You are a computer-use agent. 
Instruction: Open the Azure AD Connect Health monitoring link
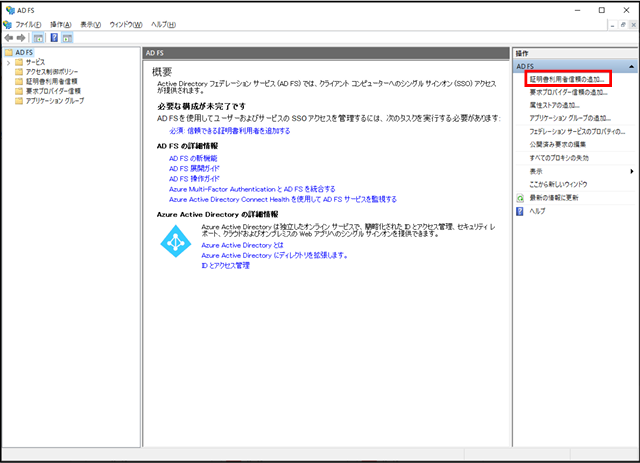[283, 199]
